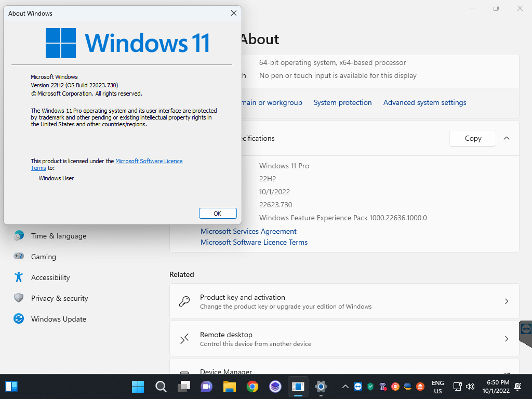Open notification center bell icon

click(x=518, y=387)
